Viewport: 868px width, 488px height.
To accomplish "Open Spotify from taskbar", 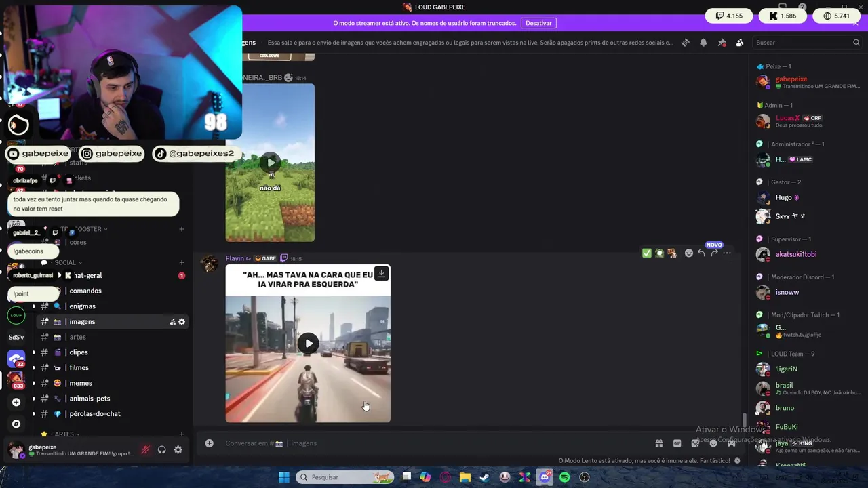I will pos(564,477).
